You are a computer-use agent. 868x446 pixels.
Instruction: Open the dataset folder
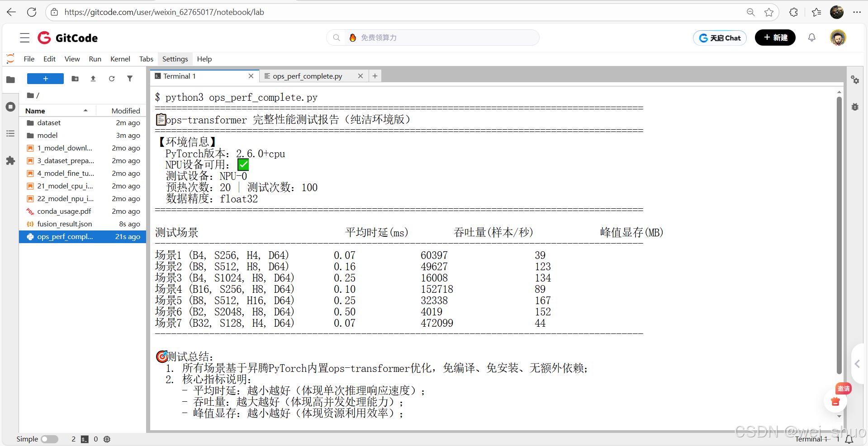coord(82,123)
